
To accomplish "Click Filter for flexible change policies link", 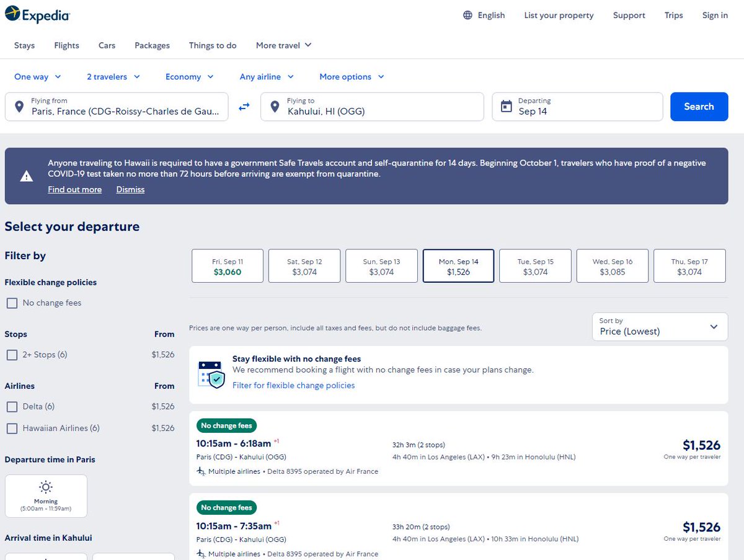I will [x=293, y=386].
